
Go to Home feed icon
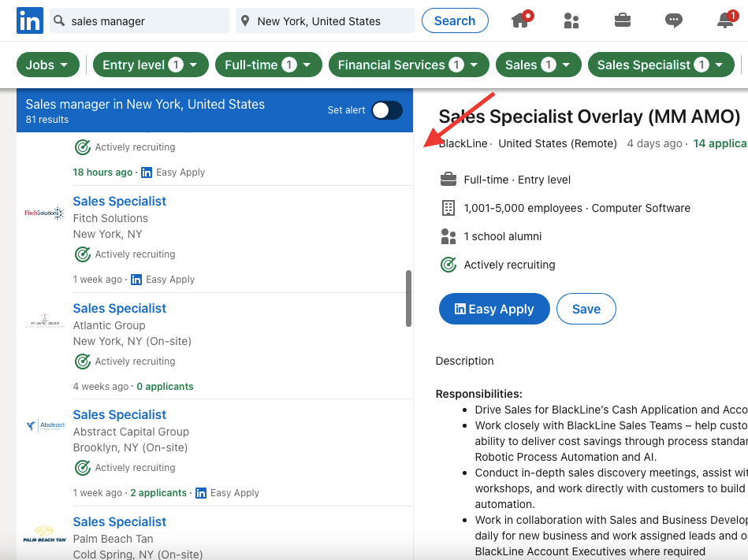pos(520,20)
